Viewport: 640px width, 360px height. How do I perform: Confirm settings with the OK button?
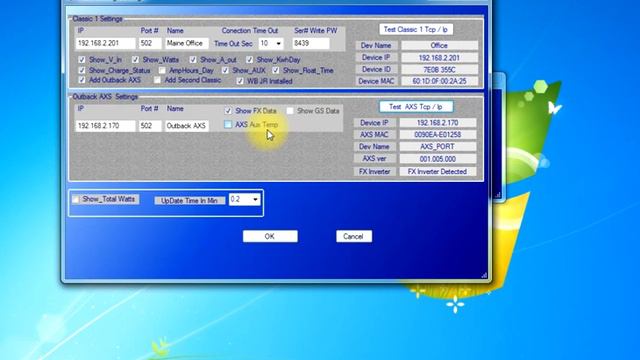pyautogui.click(x=270, y=236)
